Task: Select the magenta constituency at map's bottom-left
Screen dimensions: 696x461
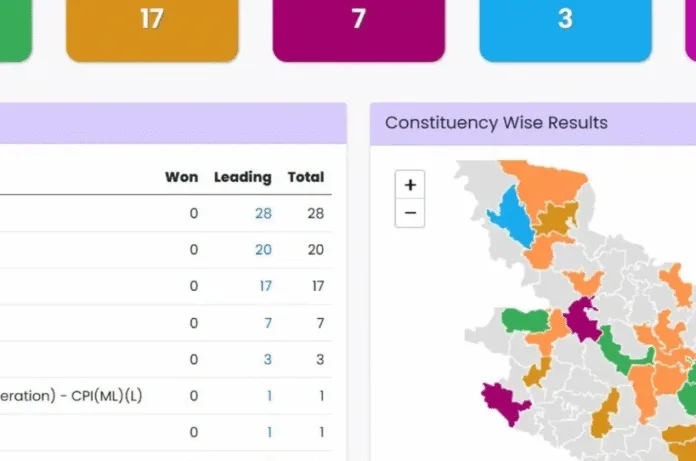Action: (x=505, y=398)
